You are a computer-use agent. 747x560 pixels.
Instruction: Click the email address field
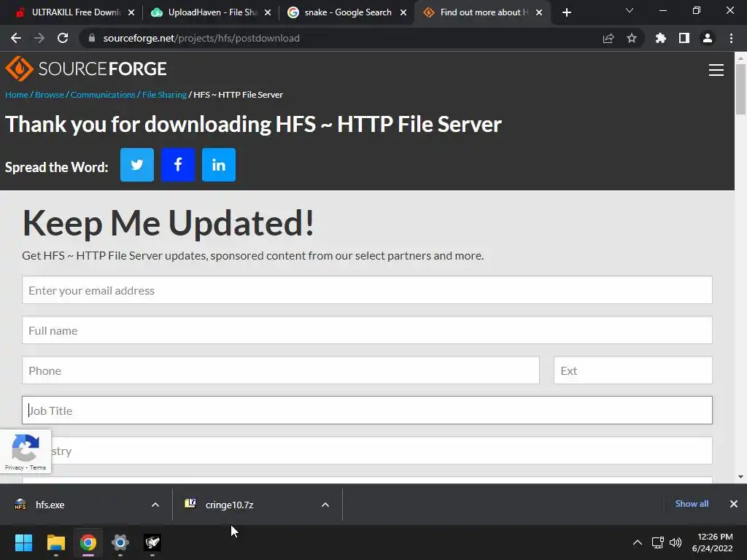coord(367,290)
